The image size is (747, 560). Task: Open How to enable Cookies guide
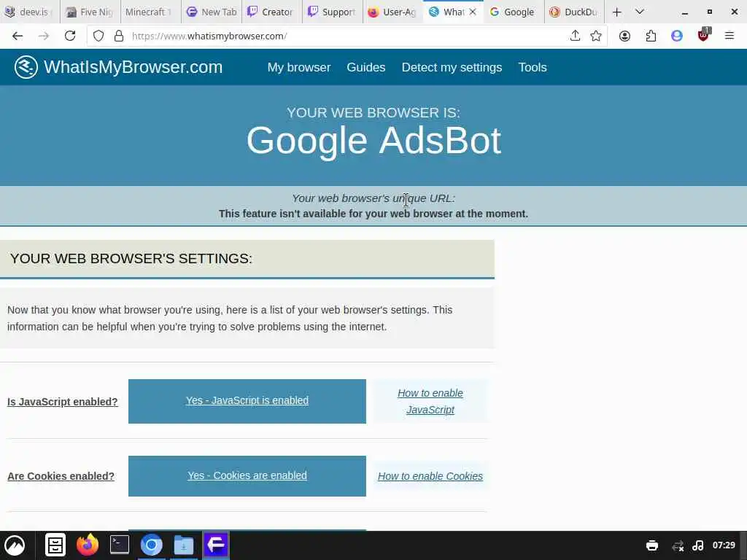click(x=430, y=476)
